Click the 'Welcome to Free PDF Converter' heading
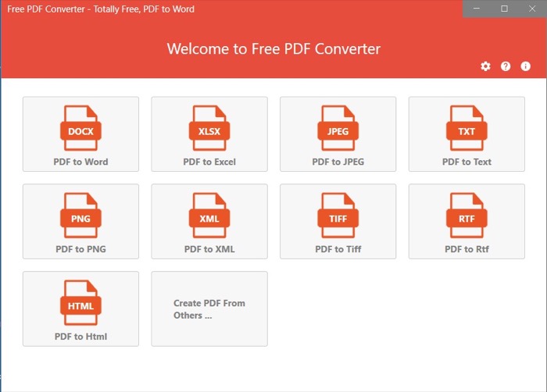Image resolution: width=547 pixels, height=392 pixels. [x=273, y=49]
